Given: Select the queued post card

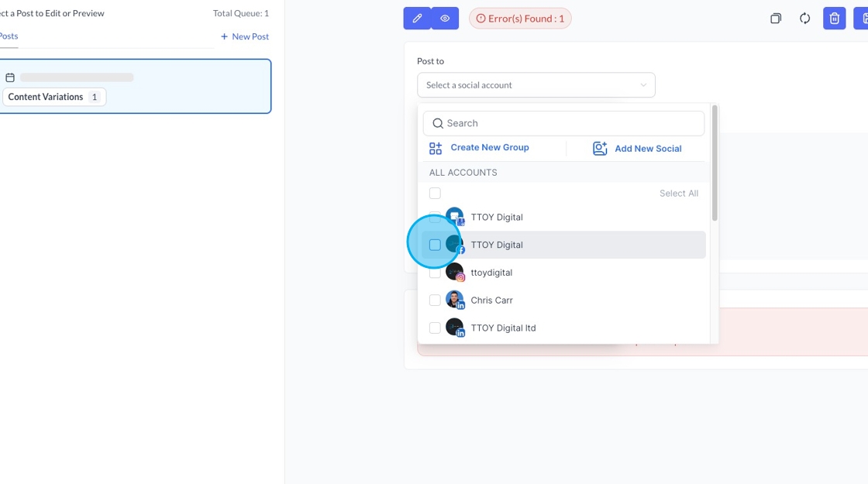Looking at the screenshot, I should pos(134,86).
